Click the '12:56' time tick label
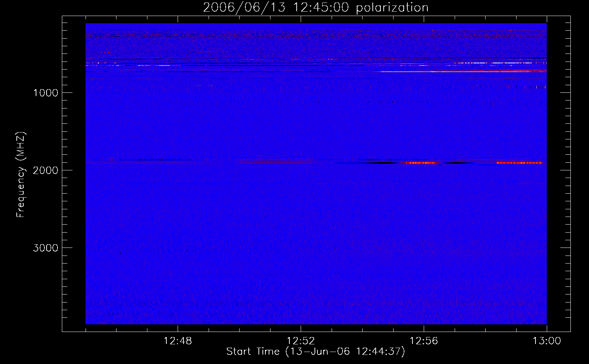Screen dimensions: 589x364 pos(424,341)
